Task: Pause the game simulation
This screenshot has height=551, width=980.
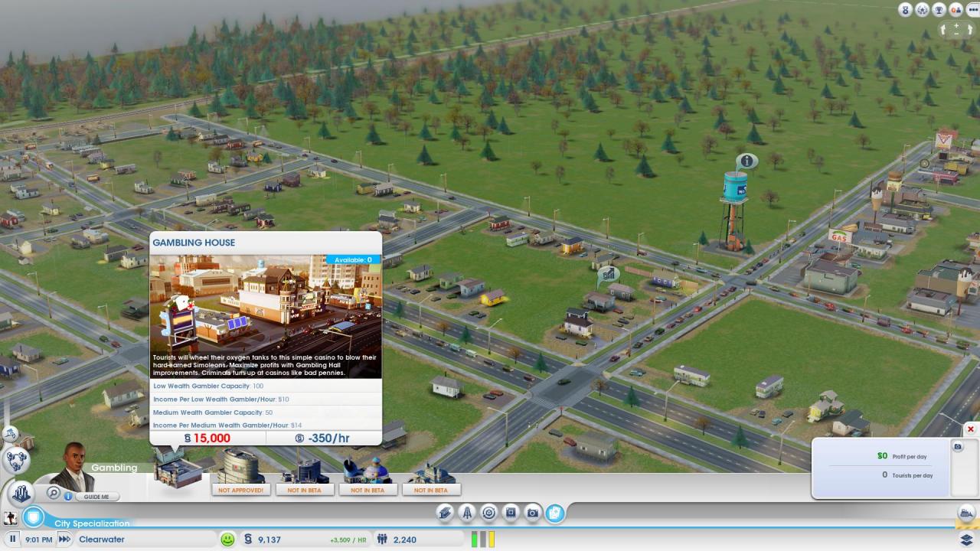Action: 13,540
